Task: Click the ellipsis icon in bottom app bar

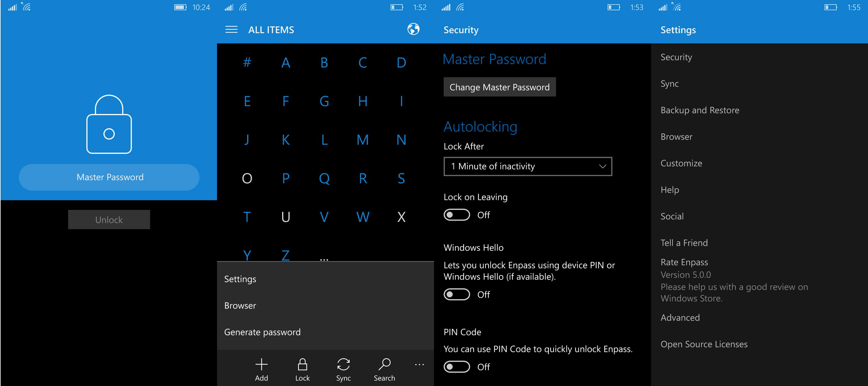Action: [419, 364]
